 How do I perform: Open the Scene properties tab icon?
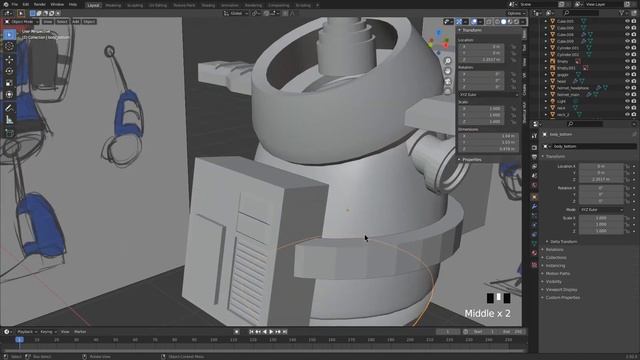(x=534, y=176)
